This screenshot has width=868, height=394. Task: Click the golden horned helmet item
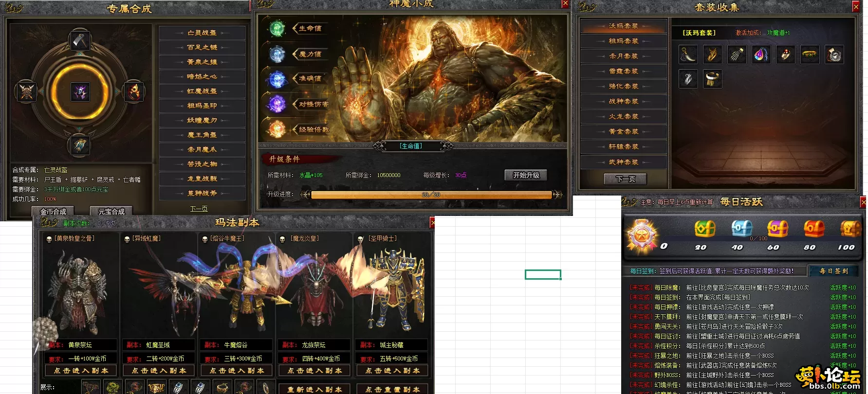712,54
